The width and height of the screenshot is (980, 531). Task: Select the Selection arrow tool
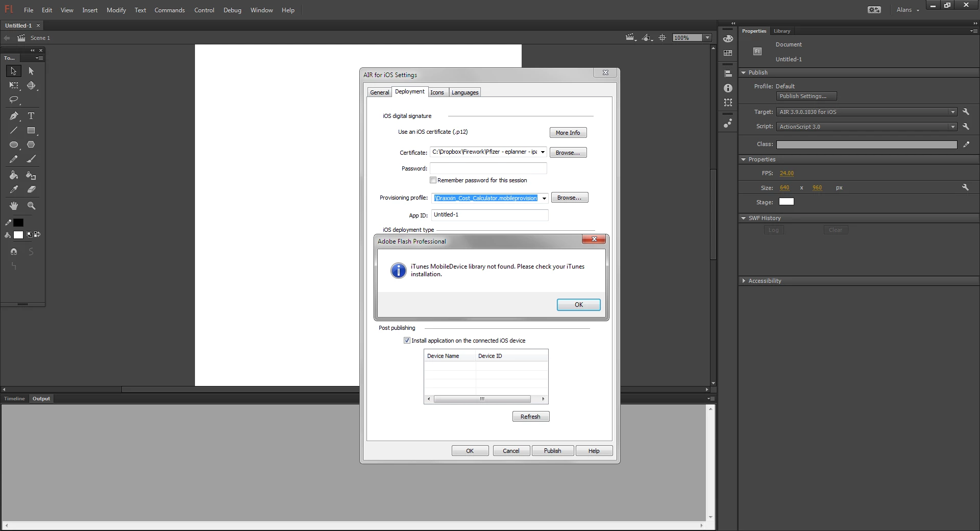click(x=14, y=71)
